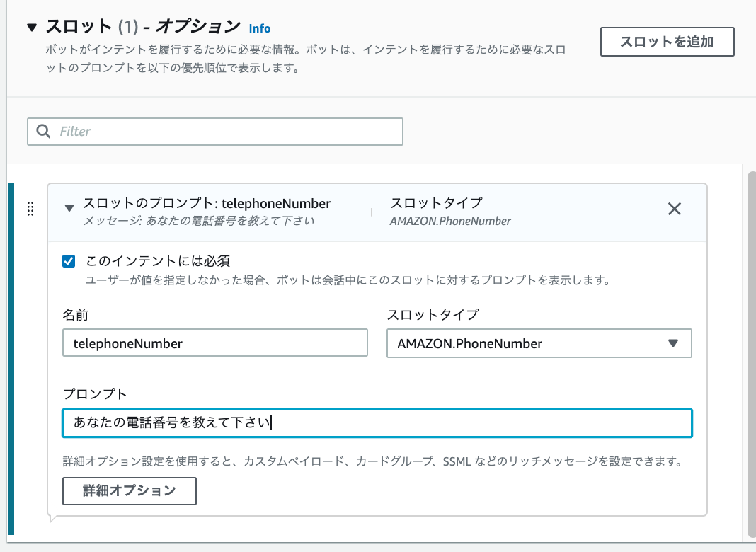Image resolution: width=756 pixels, height=552 pixels.
Task: Click the magnifier icon in the Filter box
Action: [x=43, y=132]
